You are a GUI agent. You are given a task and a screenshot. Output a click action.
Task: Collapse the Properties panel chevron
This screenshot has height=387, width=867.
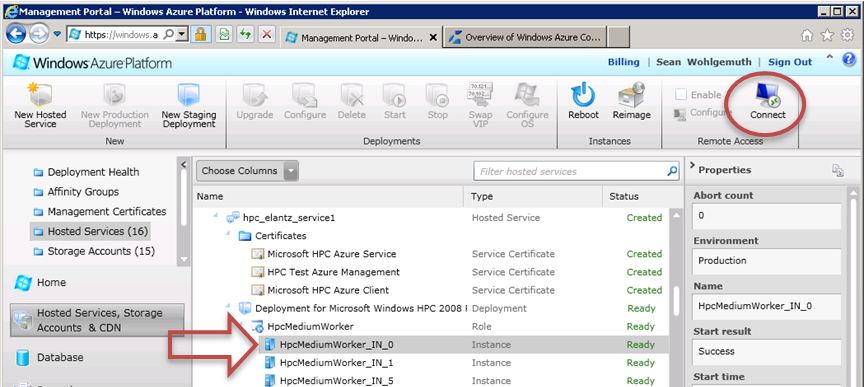pos(692,168)
